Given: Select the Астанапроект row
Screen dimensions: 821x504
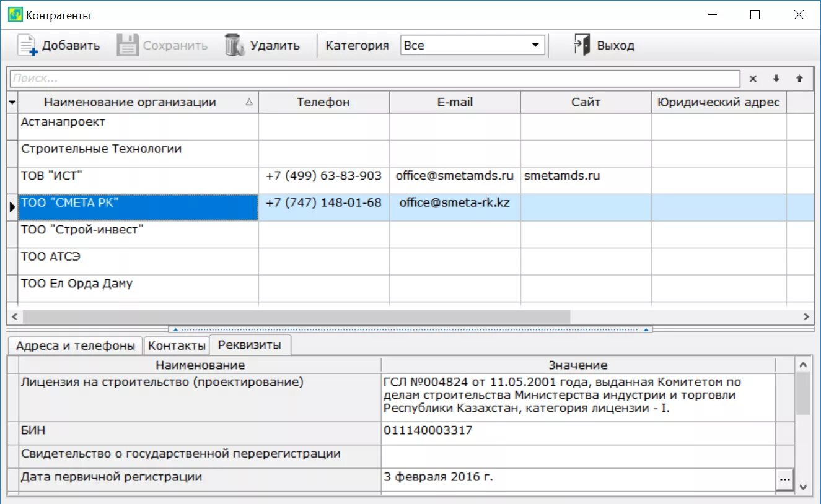Looking at the screenshot, I should click(x=138, y=126).
